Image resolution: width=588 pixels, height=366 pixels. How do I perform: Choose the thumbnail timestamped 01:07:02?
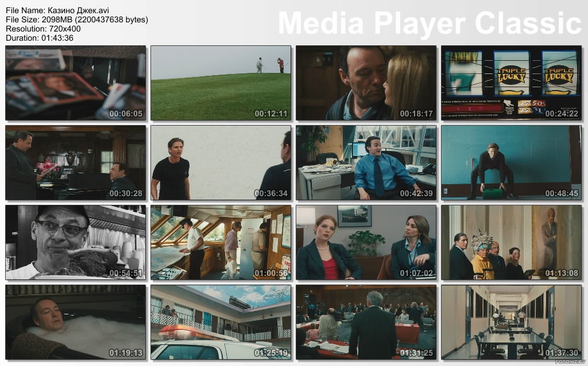click(366, 243)
